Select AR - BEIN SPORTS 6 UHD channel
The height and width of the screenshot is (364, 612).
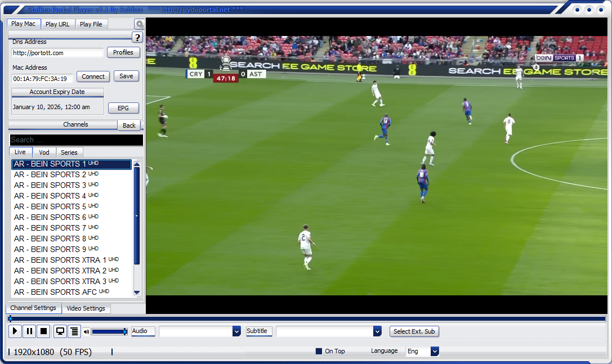[x=72, y=217]
